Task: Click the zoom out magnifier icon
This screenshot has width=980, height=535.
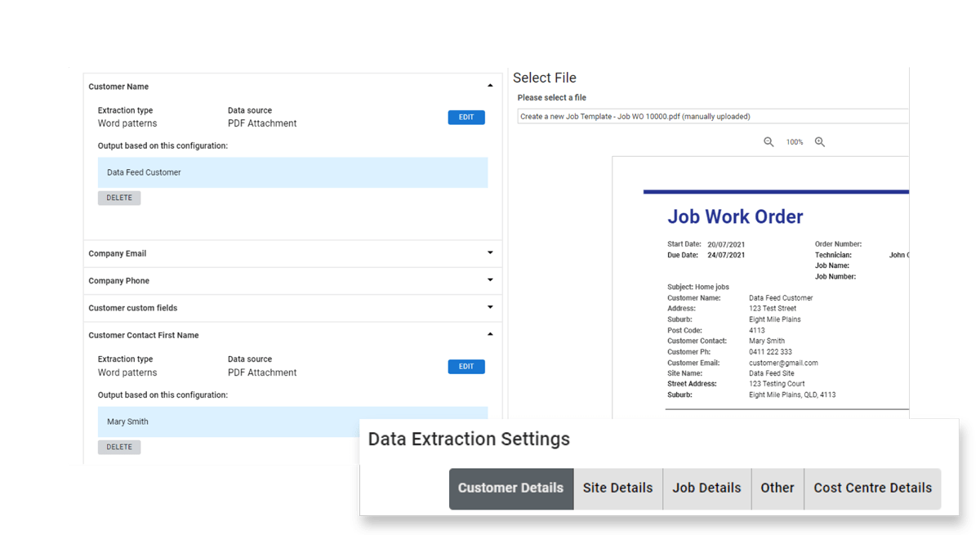Action: coord(768,142)
